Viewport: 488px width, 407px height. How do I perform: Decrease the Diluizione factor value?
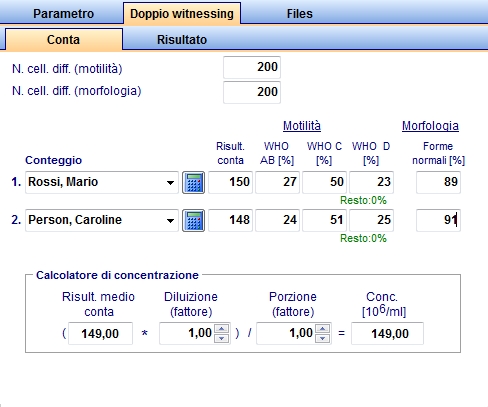click(222, 338)
